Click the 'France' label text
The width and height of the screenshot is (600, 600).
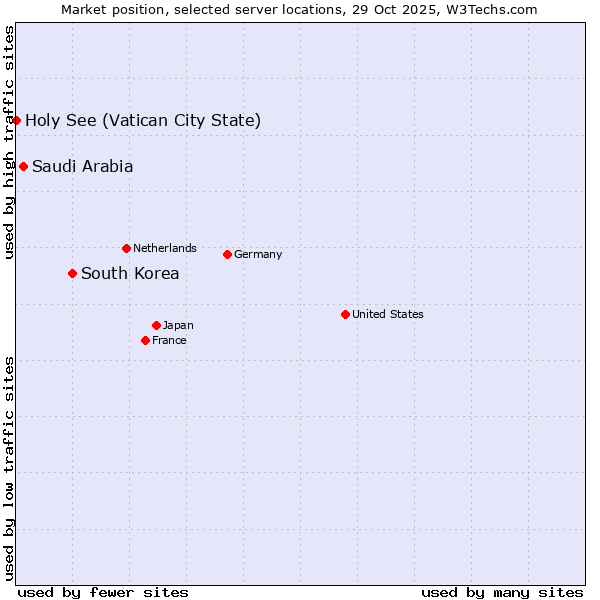[169, 341]
